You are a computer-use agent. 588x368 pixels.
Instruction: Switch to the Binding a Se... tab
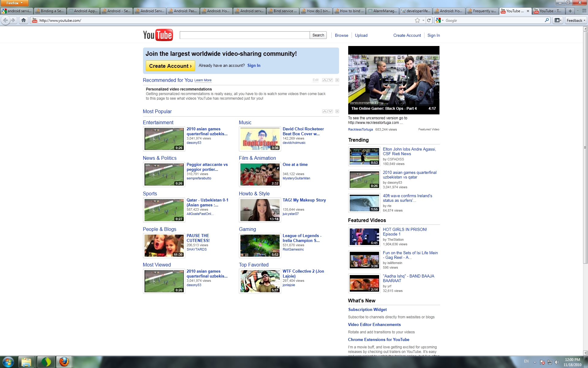click(x=50, y=11)
